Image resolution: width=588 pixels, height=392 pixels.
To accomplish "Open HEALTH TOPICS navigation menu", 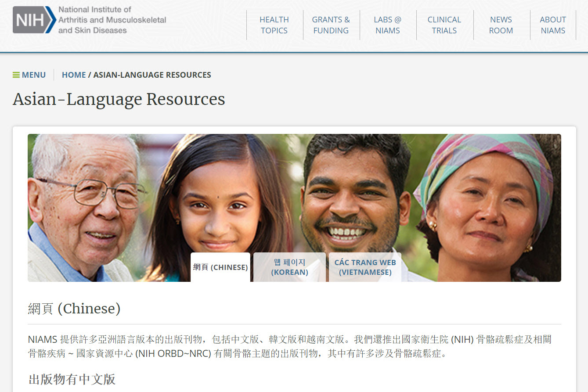I will (x=274, y=25).
